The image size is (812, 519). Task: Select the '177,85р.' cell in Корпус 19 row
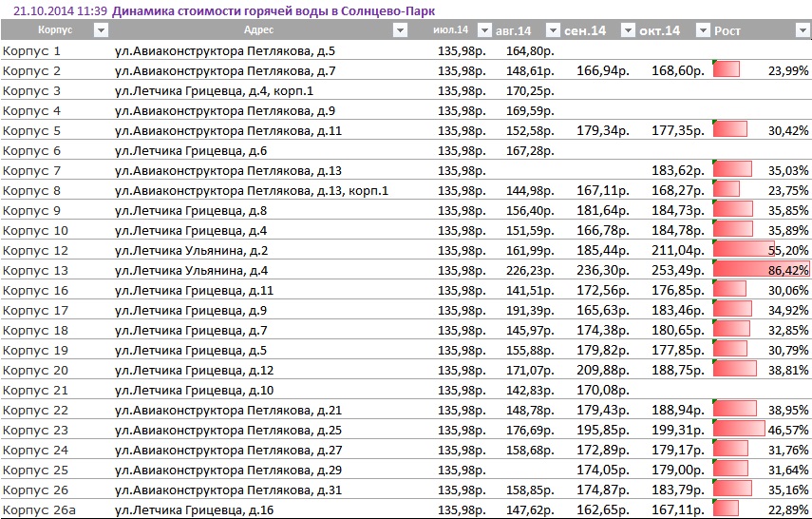pyautogui.click(x=678, y=350)
